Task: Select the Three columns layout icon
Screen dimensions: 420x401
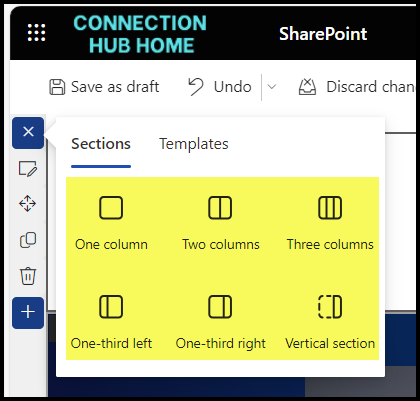Action: [330, 208]
